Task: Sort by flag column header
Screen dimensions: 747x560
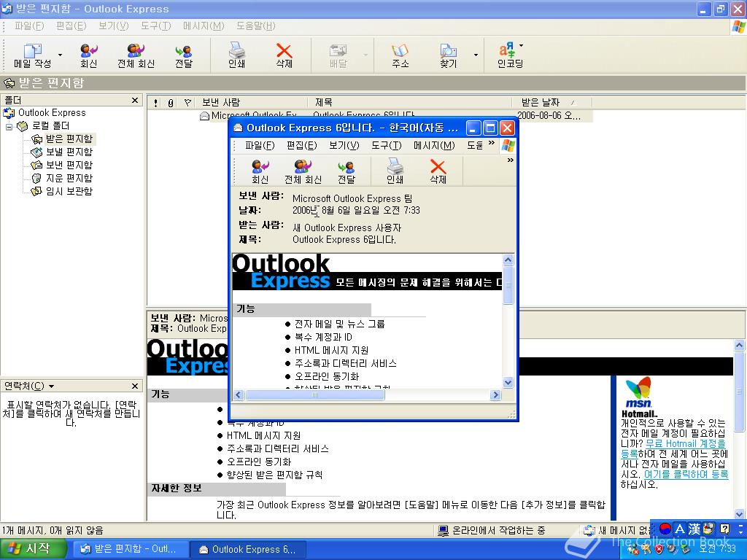Action: click(187, 102)
